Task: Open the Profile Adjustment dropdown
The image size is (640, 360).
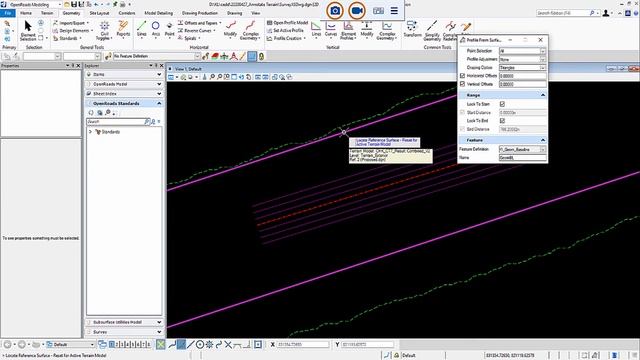Action: (x=543, y=59)
